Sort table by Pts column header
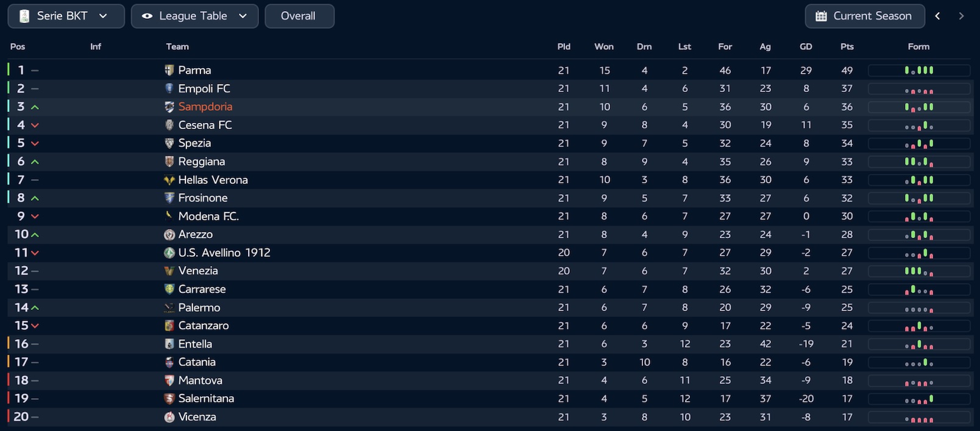This screenshot has height=431, width=980. point(847,46)
